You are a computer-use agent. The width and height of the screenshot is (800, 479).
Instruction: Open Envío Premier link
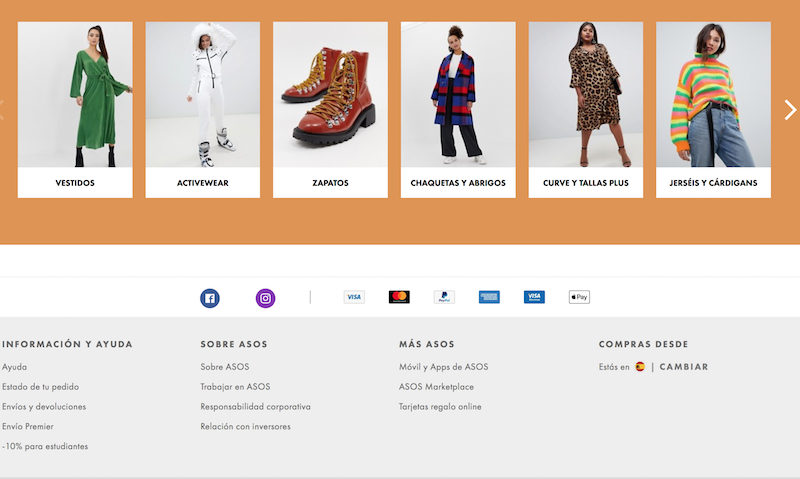coord(28,426)
